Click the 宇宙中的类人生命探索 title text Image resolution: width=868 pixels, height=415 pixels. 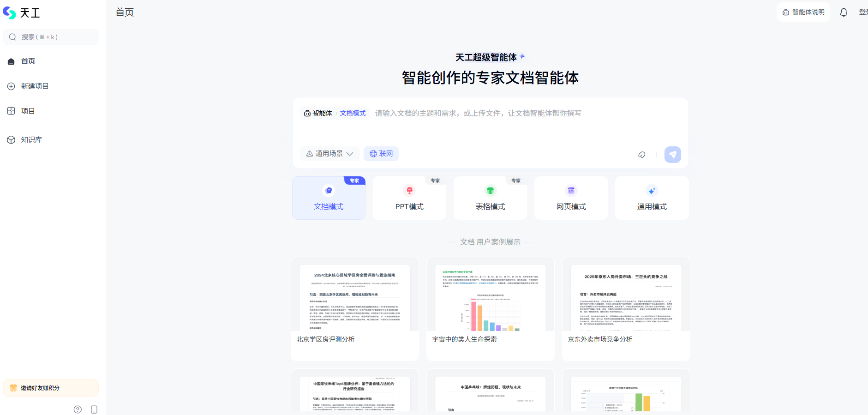coord(464,339)
